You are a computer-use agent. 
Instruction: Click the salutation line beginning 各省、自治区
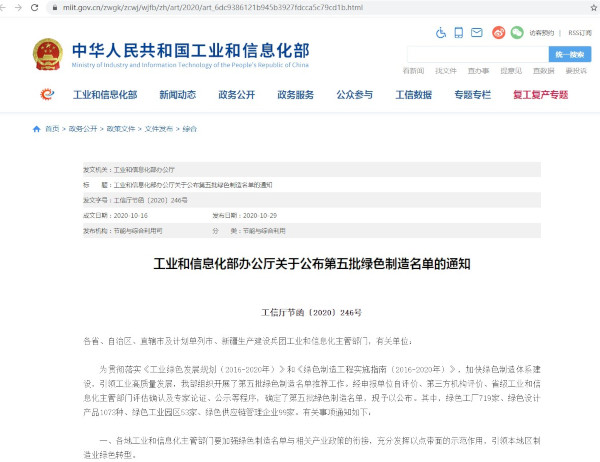[x=248, y=341]
